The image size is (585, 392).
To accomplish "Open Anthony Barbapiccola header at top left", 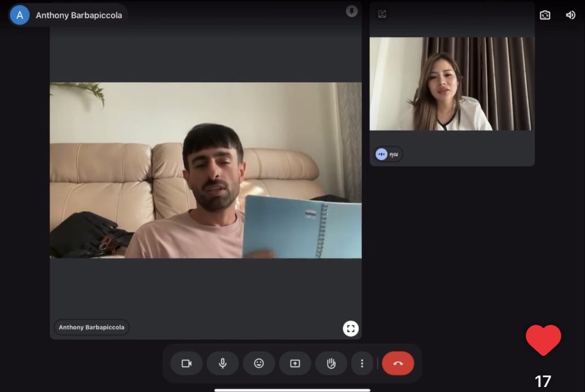I will (68, 15).
